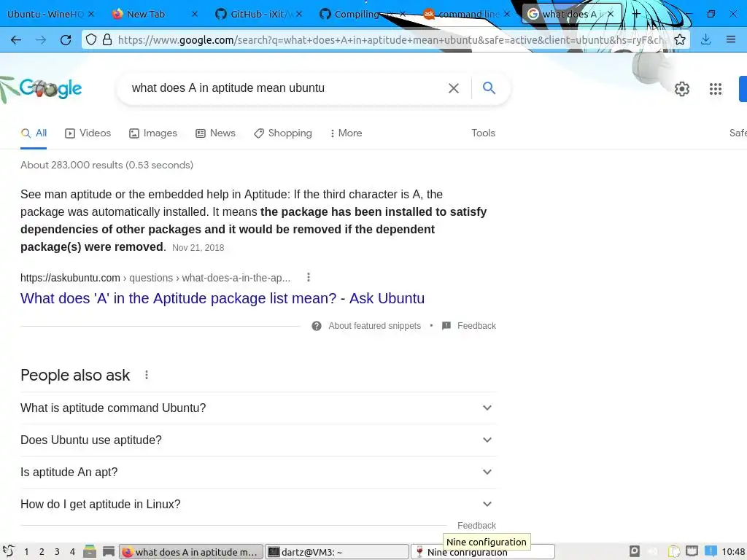
Task: Click the About featured snippets question icon
Action: coord(317,326)
